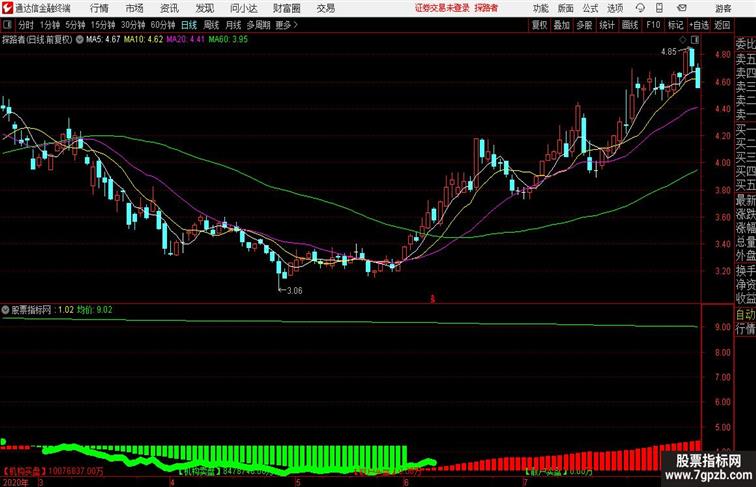Open the envelope messages icon
Screen dimensions: 756x487
click(x=682, y=8)
